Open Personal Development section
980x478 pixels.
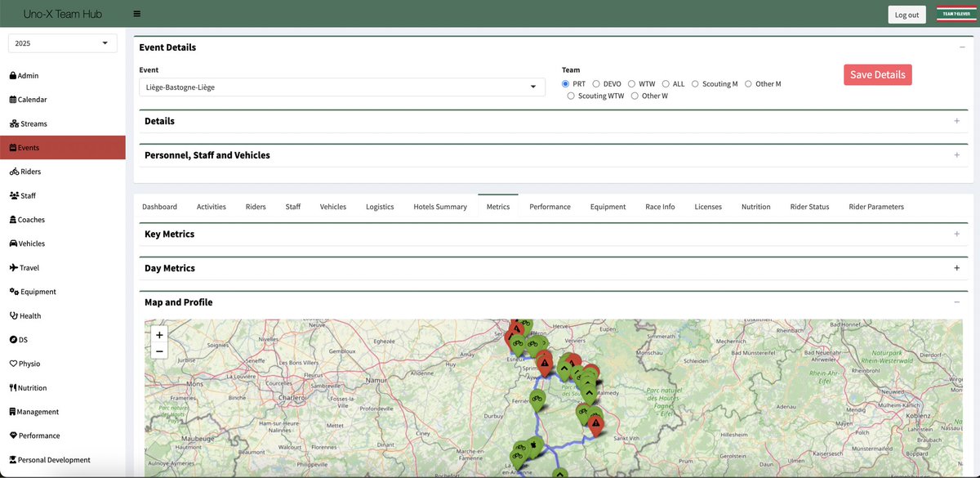coord(49,460)
